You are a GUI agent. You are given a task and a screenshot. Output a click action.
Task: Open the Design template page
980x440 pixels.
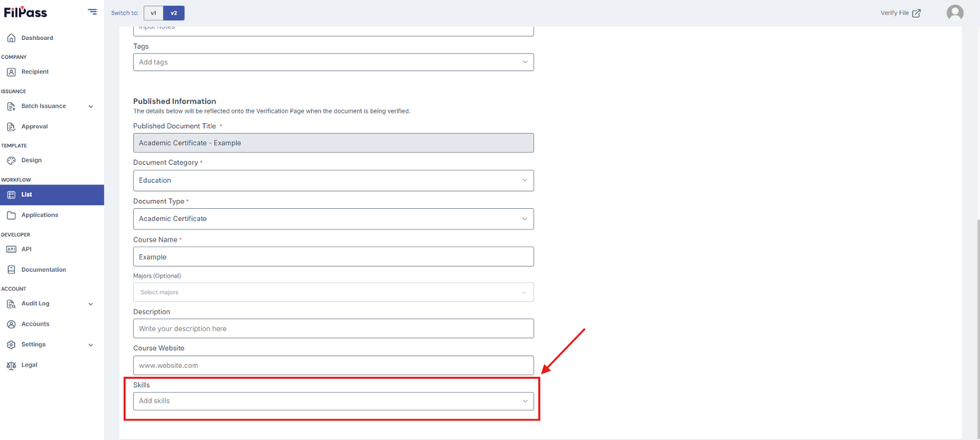tap(31, 160)
